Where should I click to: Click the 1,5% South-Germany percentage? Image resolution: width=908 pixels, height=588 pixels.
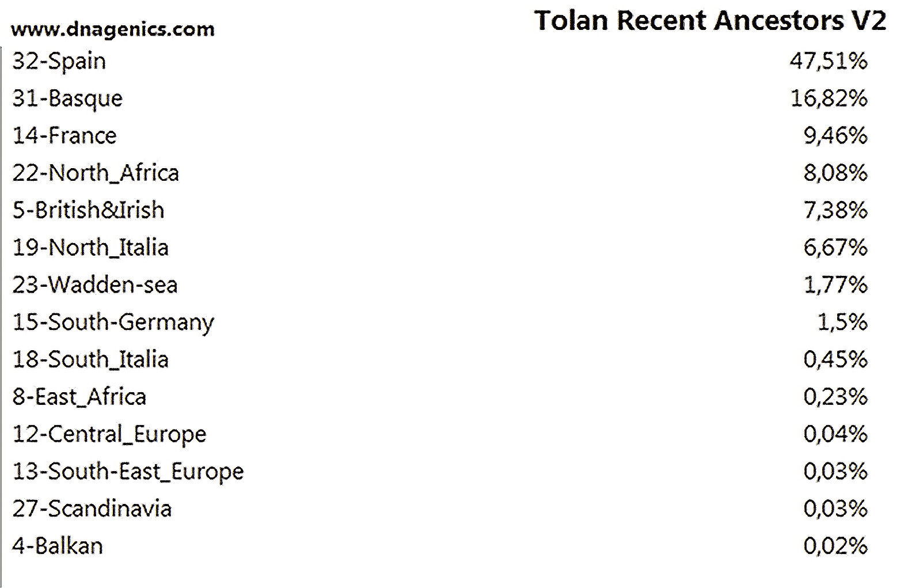click(843, 323)
